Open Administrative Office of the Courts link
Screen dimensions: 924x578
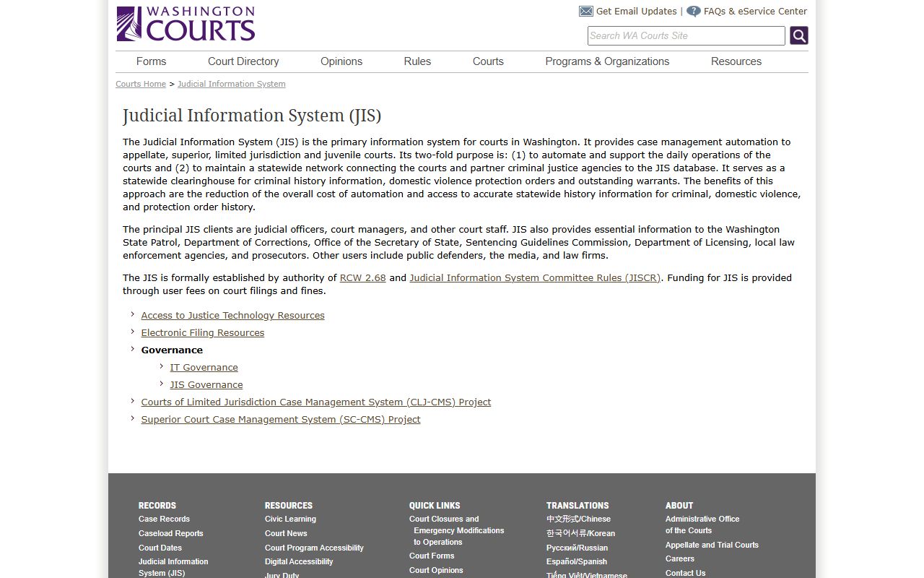click(x=702, y=525)
